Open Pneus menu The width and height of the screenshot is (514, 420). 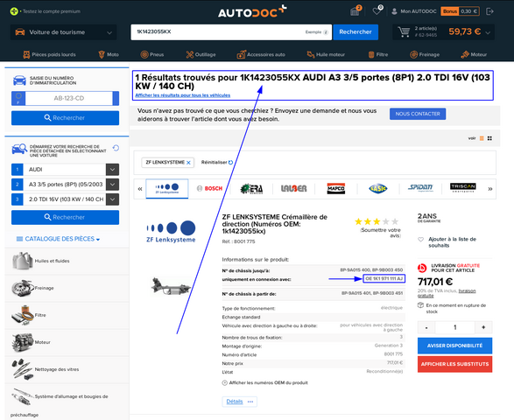152,54
